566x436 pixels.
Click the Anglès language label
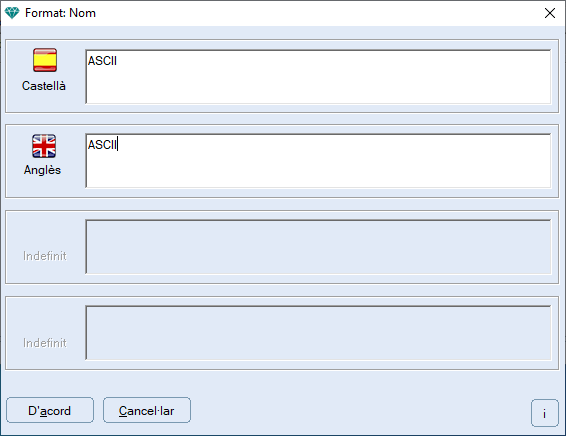point(42,170)
